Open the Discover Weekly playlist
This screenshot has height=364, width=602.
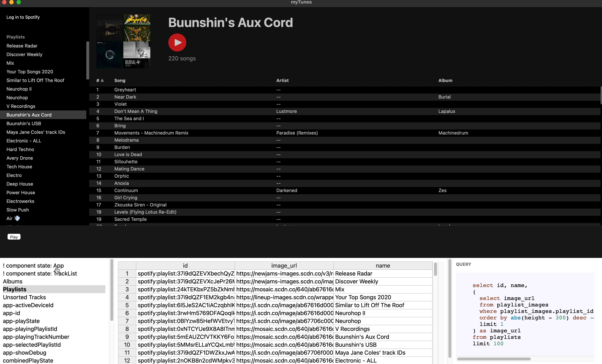point(24,54)
